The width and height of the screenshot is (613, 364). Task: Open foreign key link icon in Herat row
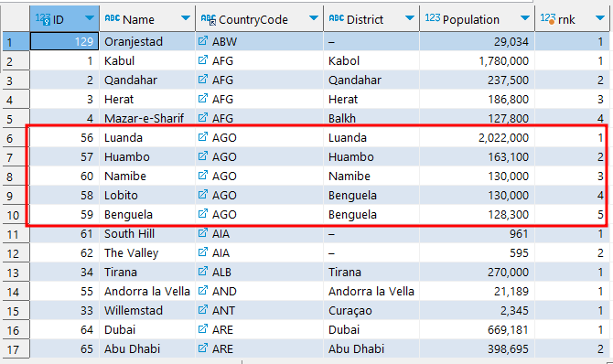(203, 98)
